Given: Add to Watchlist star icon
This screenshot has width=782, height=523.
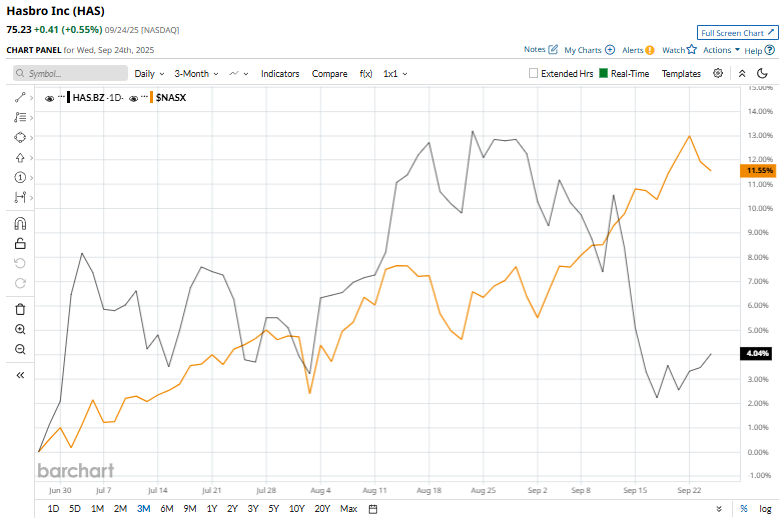Looking at the screenshot, I should pos(691,49).
